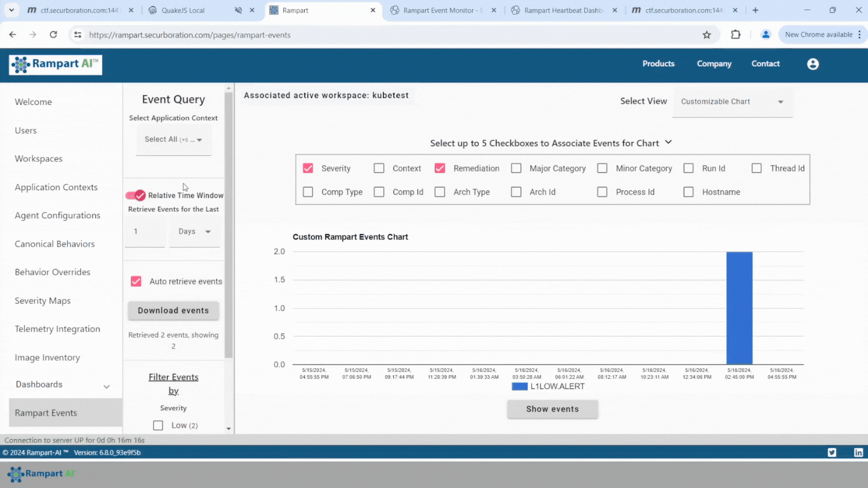Screen dimensions: 868x488
Task: Open the LinkedIn link icon in footer
Action: click(x=859, y=452)
